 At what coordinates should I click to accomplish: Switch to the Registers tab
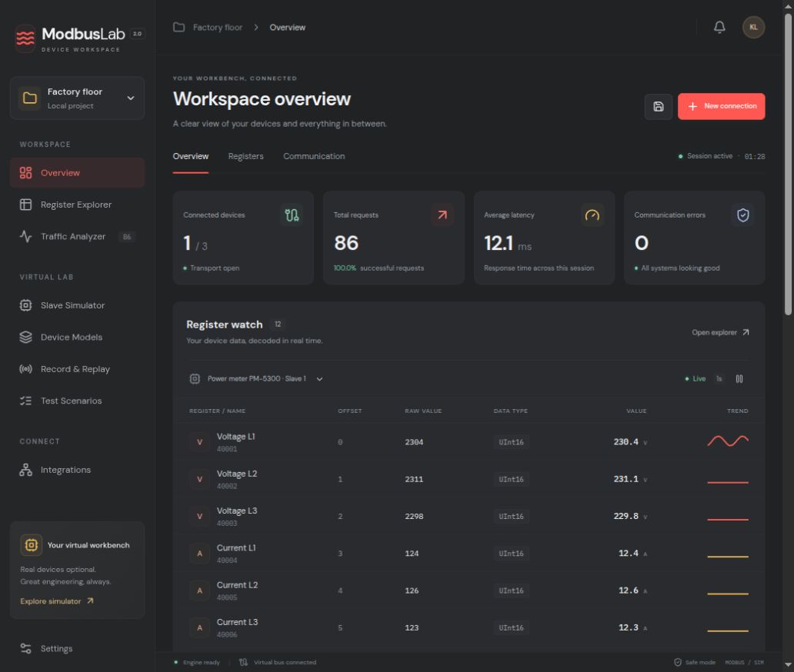[245, 156]
